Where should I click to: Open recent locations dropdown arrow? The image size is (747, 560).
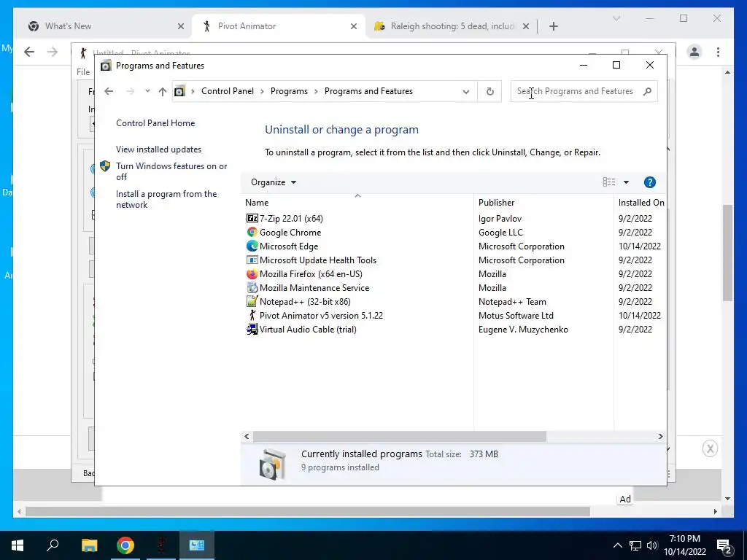147,90
